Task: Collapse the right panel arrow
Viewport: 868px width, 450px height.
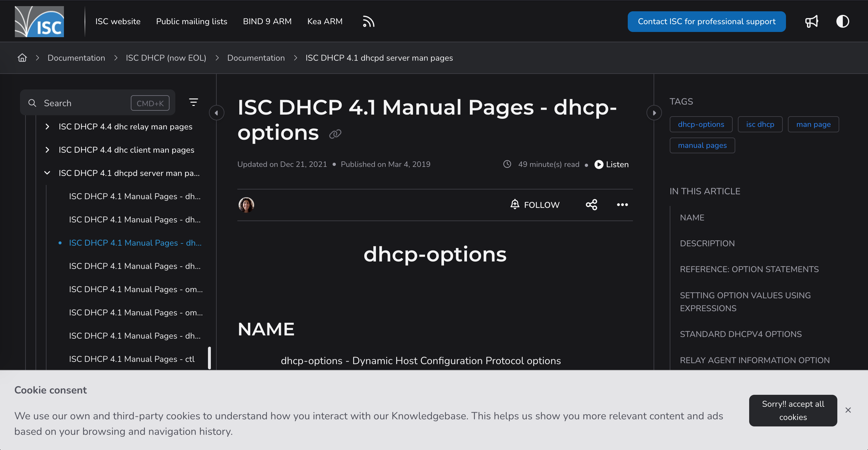Action: click(x=654, y=113)
